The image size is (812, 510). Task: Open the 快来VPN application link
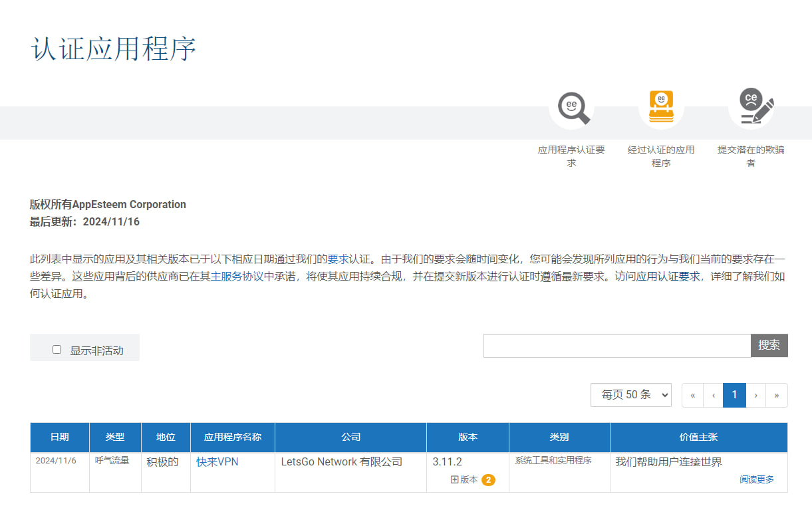217,461
